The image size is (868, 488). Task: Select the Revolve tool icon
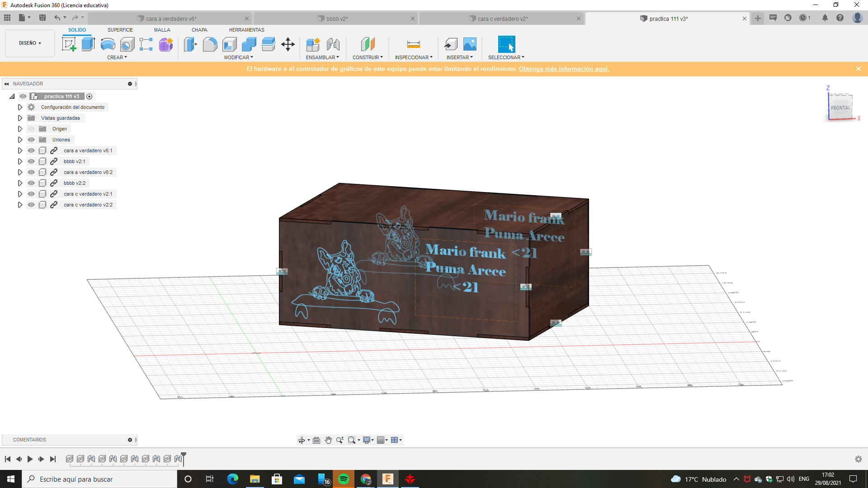pos(108,44)
